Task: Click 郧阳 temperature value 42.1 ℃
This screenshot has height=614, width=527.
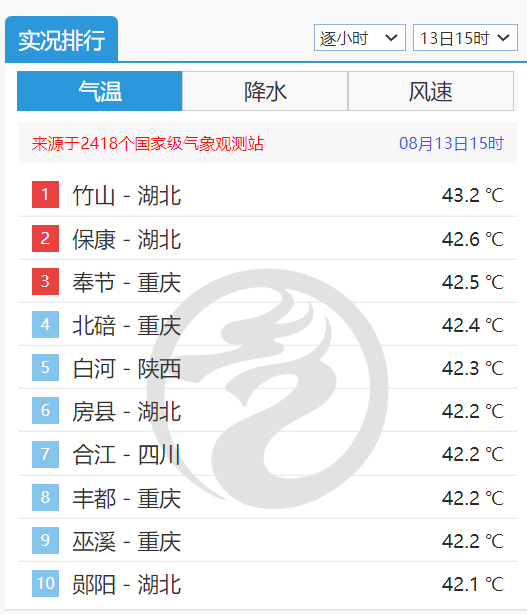Action: click(x=473, y=584)
